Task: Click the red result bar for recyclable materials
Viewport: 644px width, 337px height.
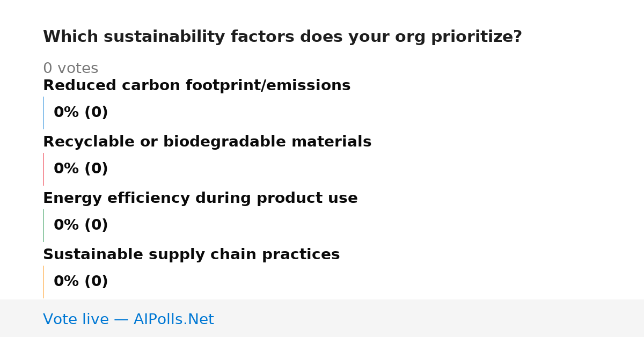Action: click(x=43, y=169)
